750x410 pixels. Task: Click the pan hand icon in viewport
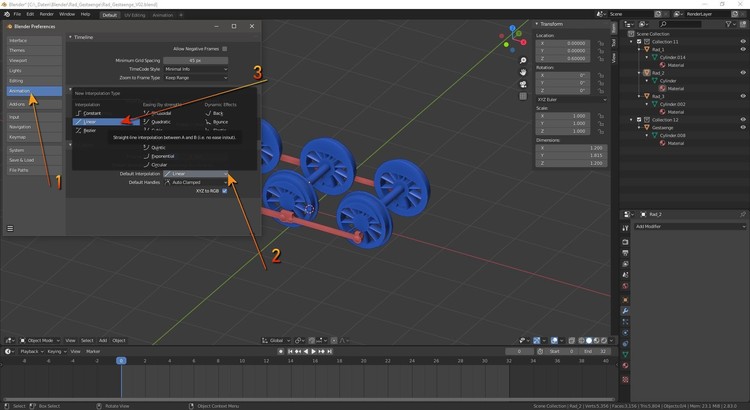[x=523, y=74]
